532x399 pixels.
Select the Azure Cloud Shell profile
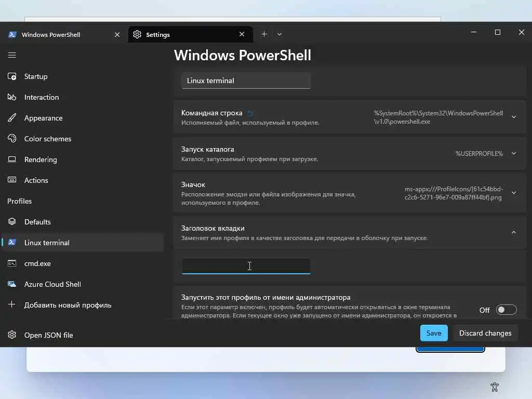pos(83,284)
